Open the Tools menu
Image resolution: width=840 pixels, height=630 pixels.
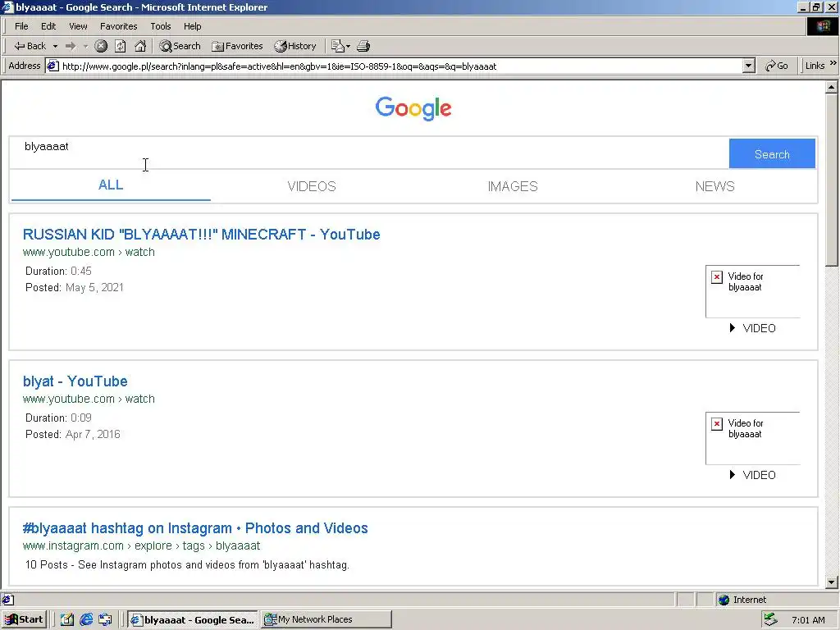pos(161,26)
